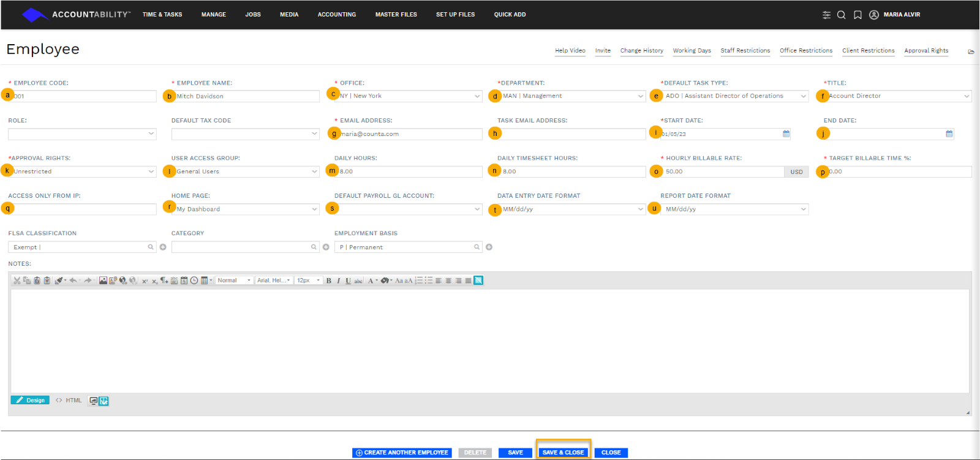Open the search magnifier in top bar

[842, 15]
